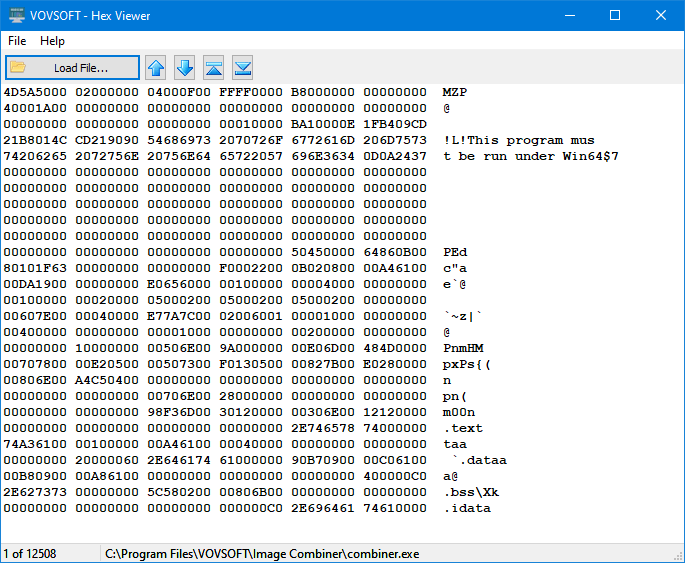
Task: Click hex value 64860B00
Action: click(395, 252)
